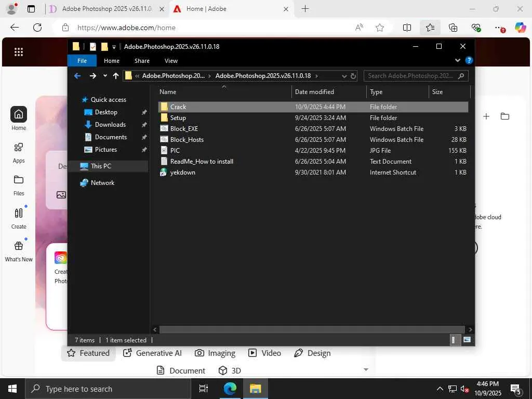Open Edge Copilot sidebar
The width and height of the screenshot is (532, 399).
[520, 28]
